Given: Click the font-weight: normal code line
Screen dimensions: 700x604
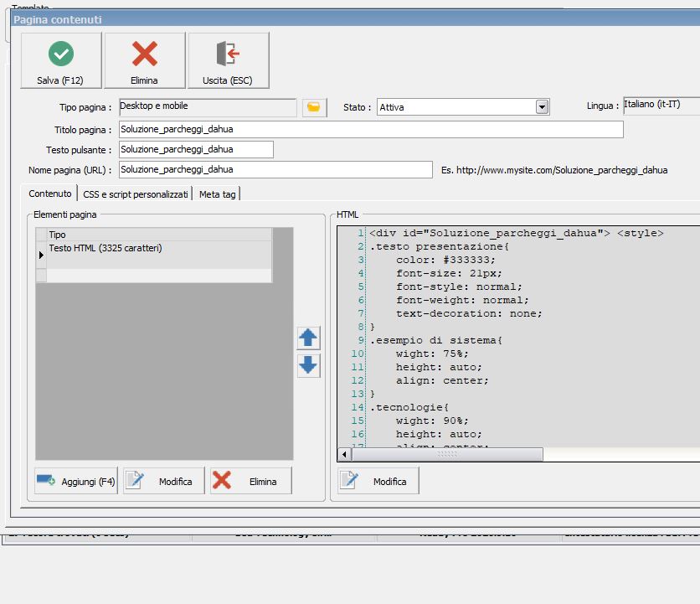Looking at the screenshot, I should [x=462, y=300].
